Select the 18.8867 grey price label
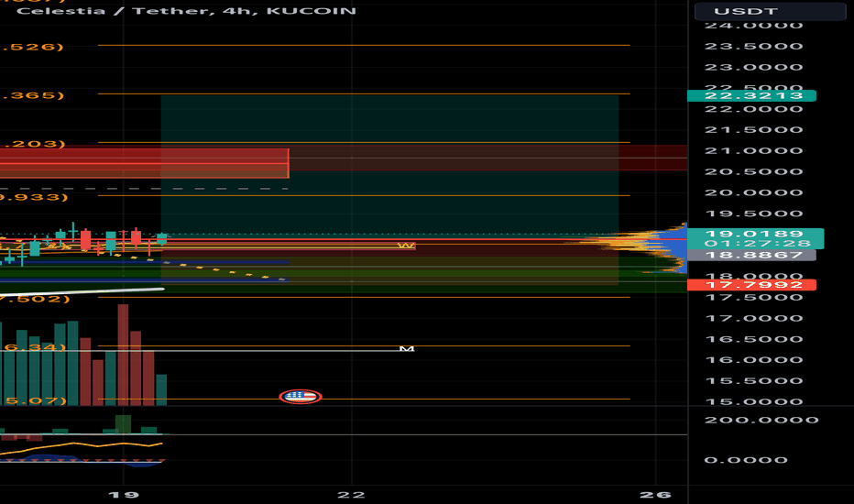This screenshot has height=504, width=854. [x=751, y=255]
